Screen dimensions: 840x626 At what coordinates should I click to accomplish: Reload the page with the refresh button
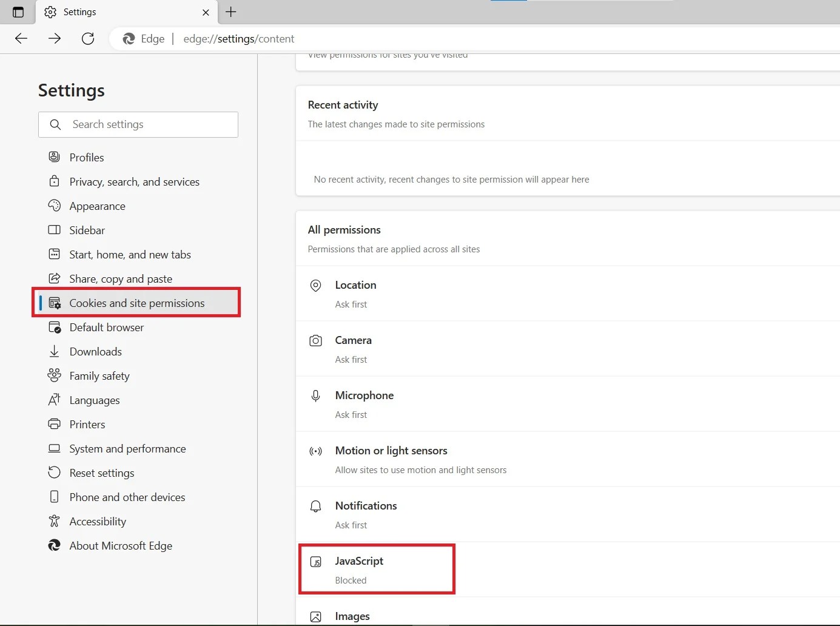[87, 38]
